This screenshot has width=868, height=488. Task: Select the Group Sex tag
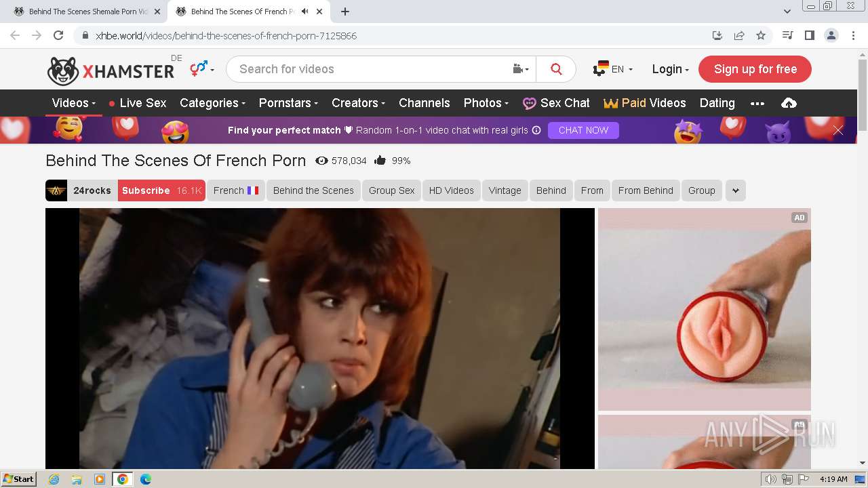[x=391, y=190]
